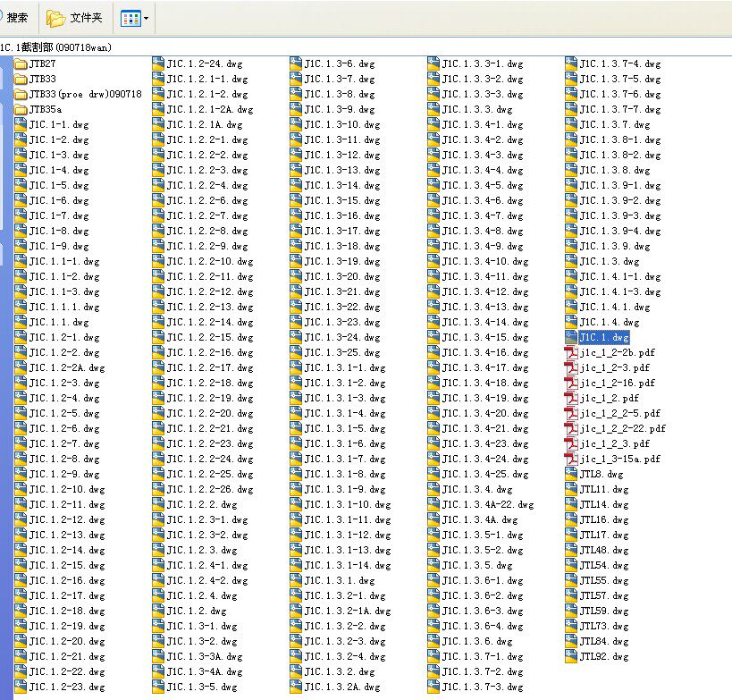This screenshot has width=732, height=700.
Task: Select the j1c_1_3-15a.pdf PDF icon
Action: tap(571, 459)
